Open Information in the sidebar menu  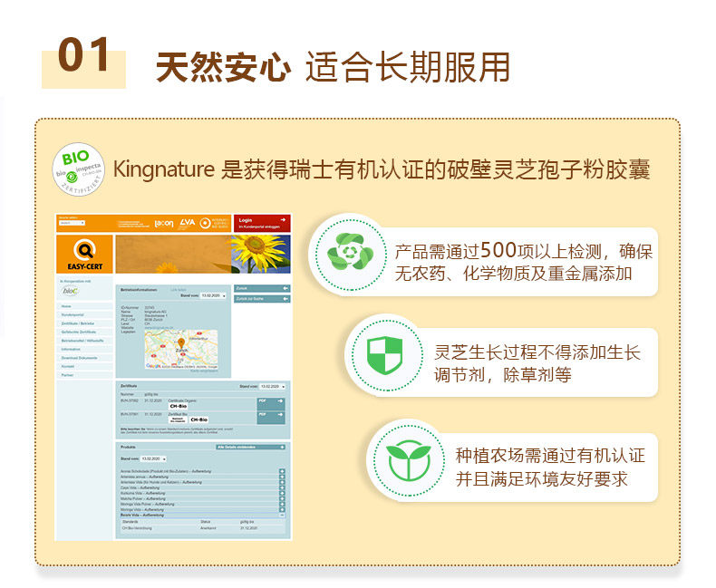[x=84, y=349]
